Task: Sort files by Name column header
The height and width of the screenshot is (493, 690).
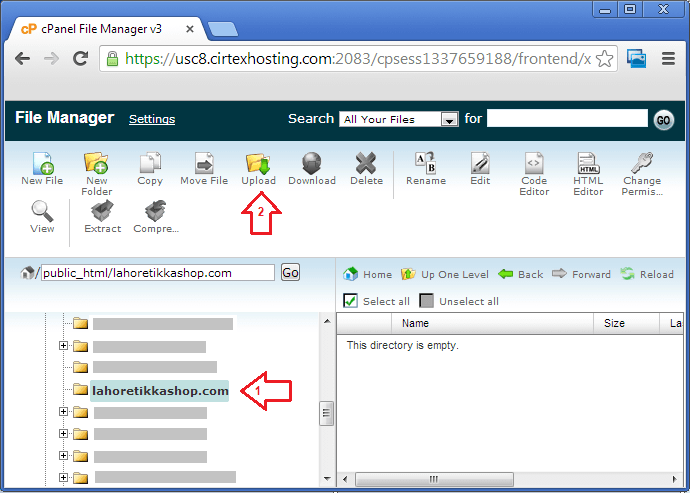Action: click(x=415, y=323)
